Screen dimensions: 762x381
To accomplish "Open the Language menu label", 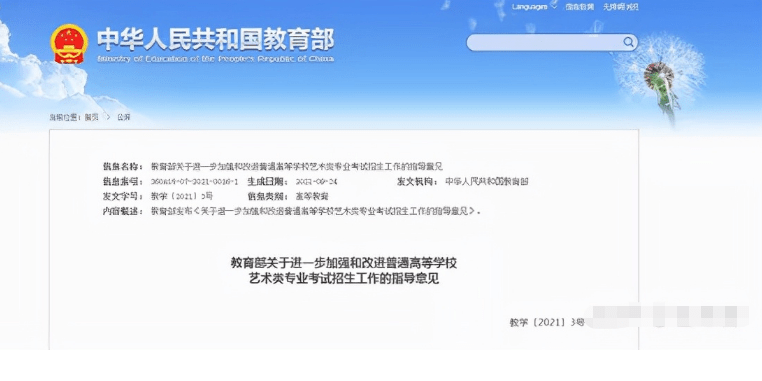I will coord(530,7).
